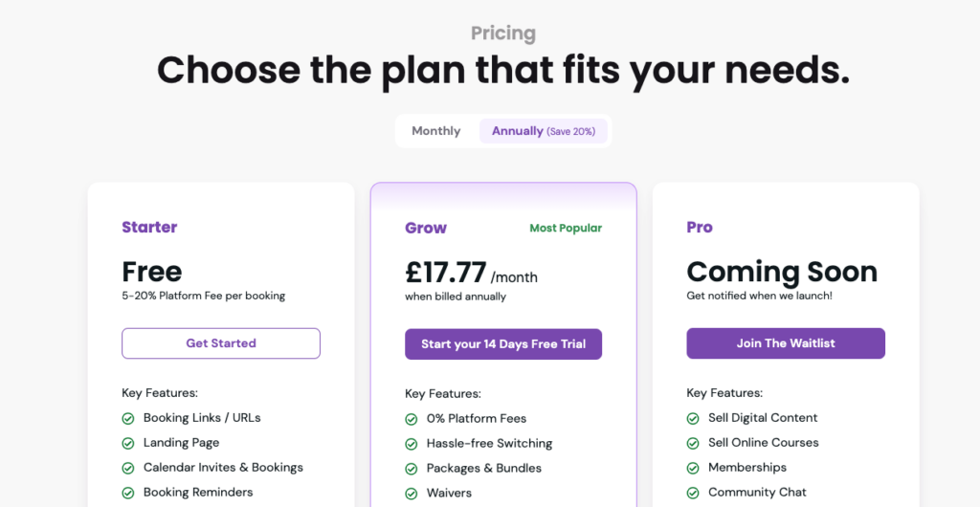Screen dimensions: 980x507
Task: Click checkmark beside Calendar Invites & Bookings
Action: point(128,469)
